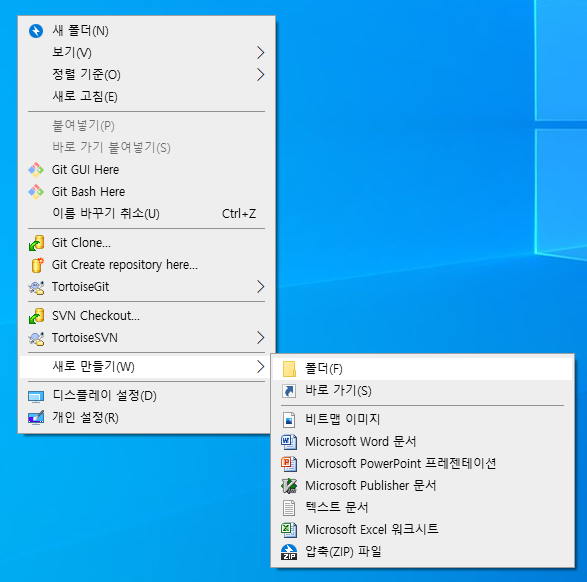The image size is (587, 582).
Task: Click the PowerPoint presentation icon
Action: (289, 464)
